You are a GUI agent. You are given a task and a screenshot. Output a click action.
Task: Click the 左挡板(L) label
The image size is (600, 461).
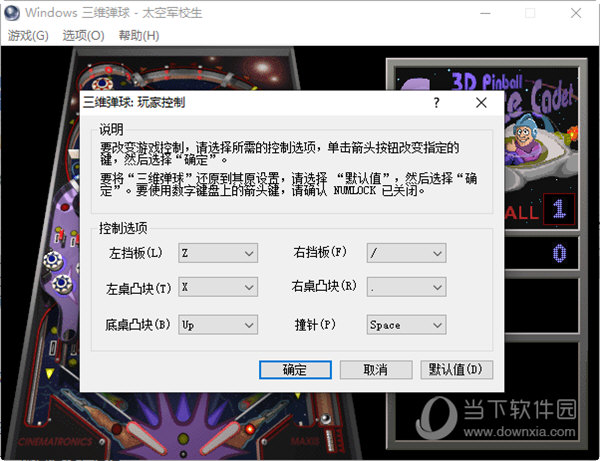tap(136, 253)
